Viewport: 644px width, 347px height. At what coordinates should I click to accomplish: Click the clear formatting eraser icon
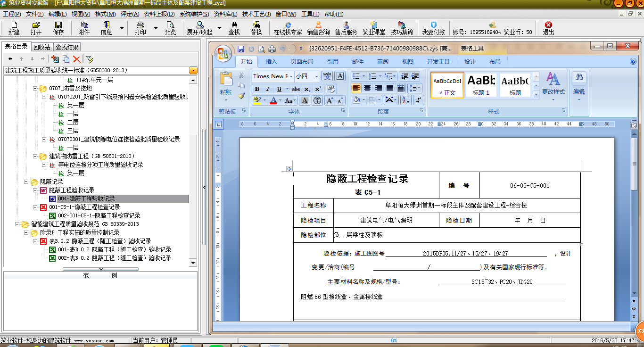pyautogui.click(x=331, y=89)
